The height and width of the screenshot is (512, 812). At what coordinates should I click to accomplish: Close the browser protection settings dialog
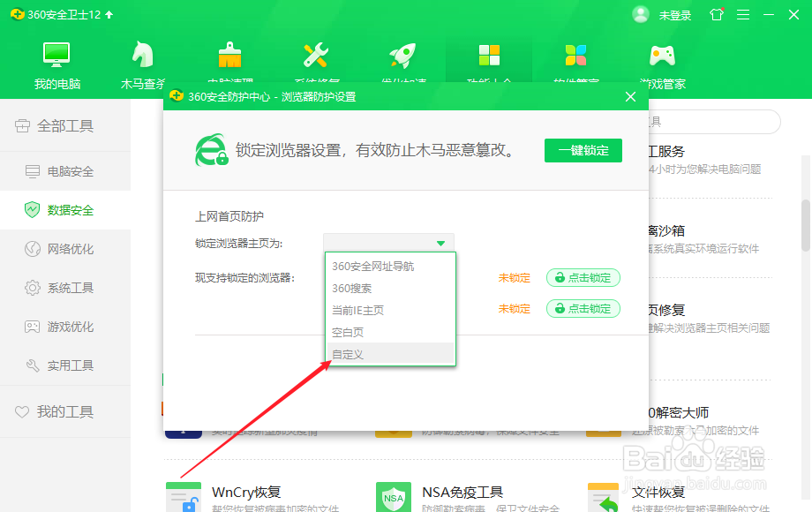pyautogui.click(x=630, y=97)
